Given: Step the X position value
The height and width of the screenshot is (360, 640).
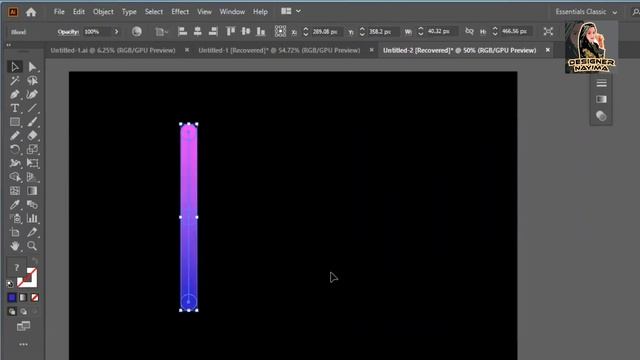Looking at the screenshot, I should pos(306,31).
